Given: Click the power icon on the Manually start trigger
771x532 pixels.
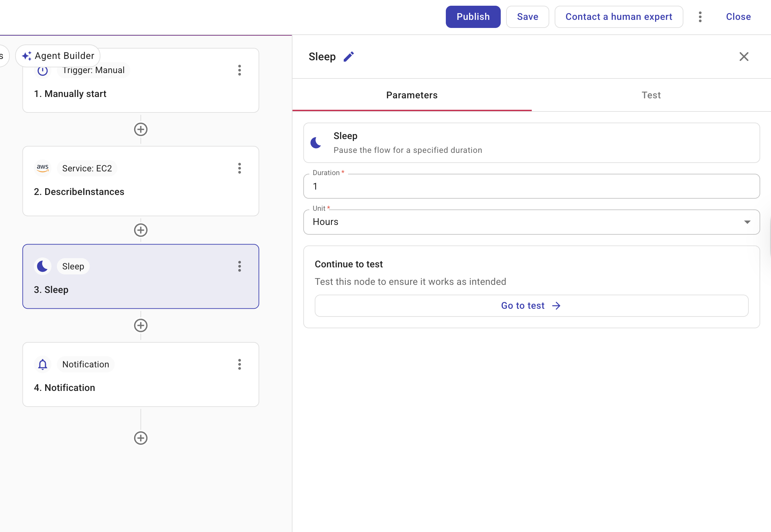Looking at the screenshot, I should (42, 70).
